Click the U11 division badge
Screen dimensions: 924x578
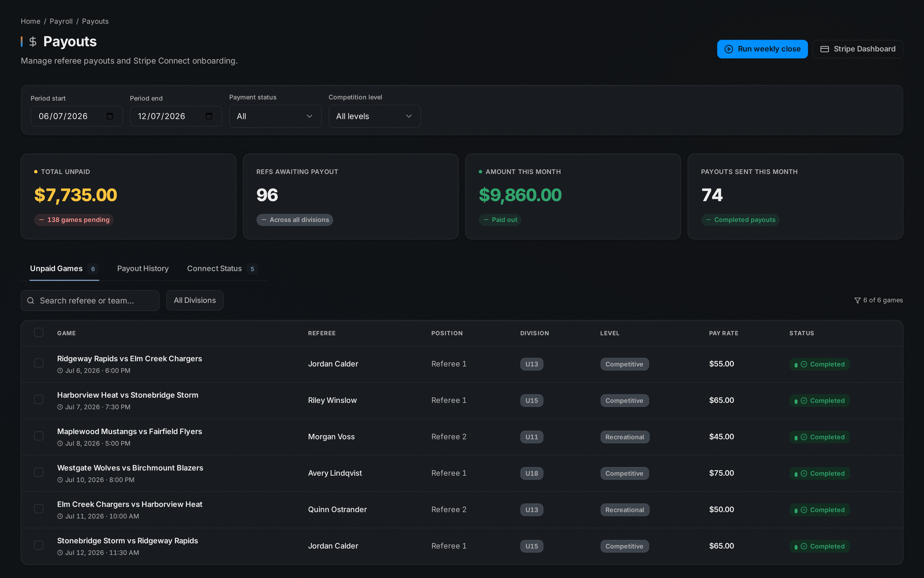pos(532,437)
